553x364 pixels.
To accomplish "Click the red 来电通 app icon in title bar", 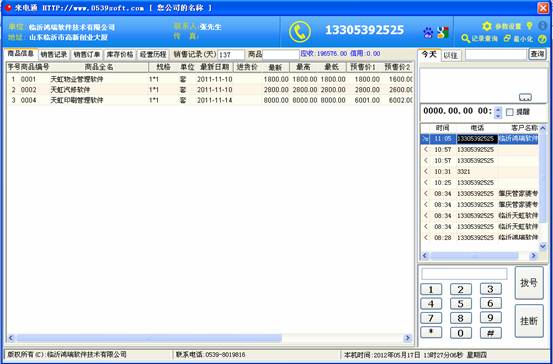I will 8,7.
